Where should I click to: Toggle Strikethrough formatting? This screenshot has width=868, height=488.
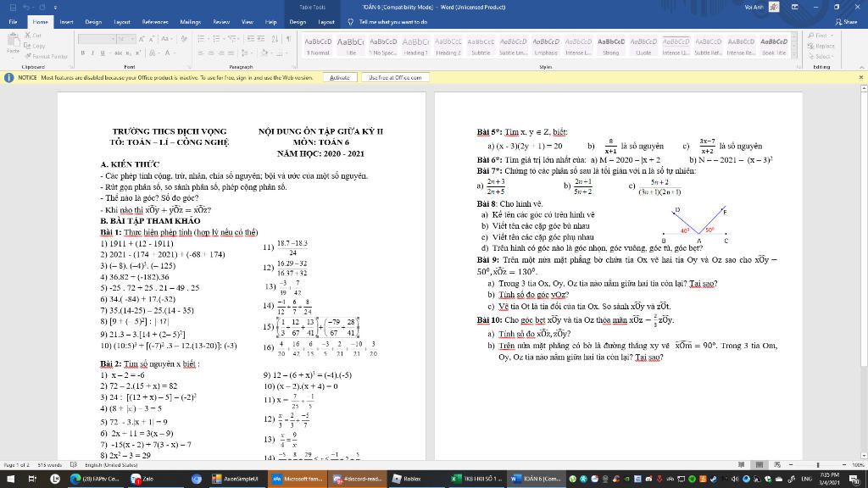(118, 53)
